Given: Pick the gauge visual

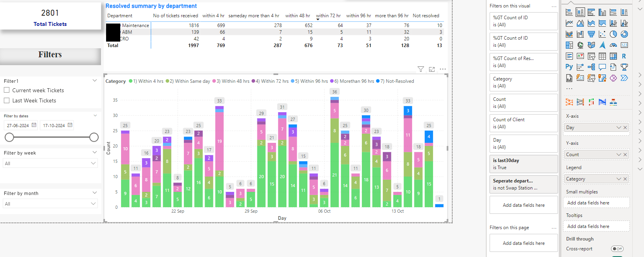Looking at the screenshot, I should (x=613, y=45).
